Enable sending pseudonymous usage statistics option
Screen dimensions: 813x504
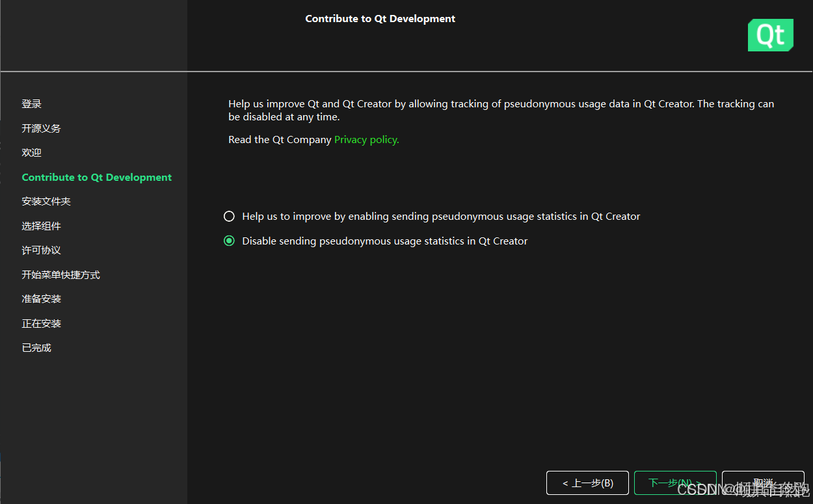coord(229,216)
